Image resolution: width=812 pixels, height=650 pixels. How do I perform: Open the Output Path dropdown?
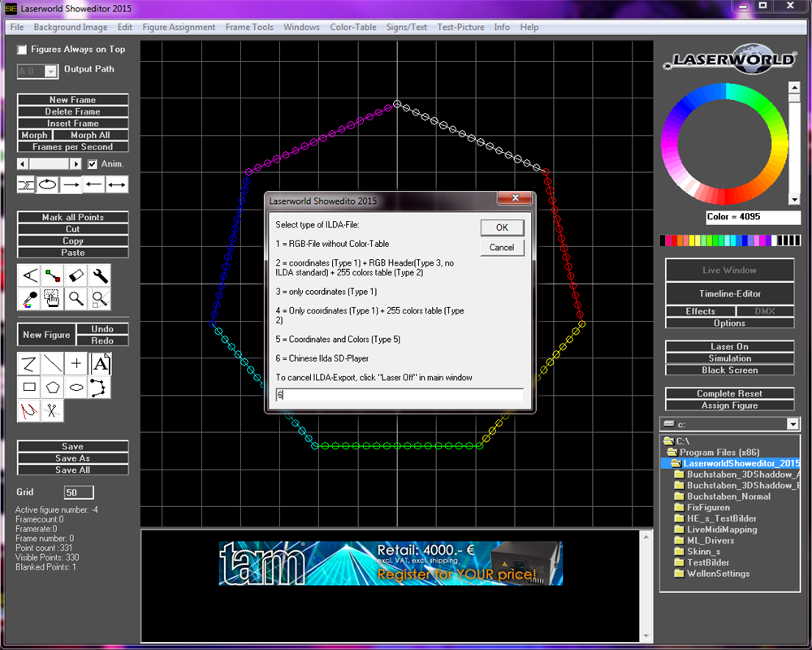(50, 71)
